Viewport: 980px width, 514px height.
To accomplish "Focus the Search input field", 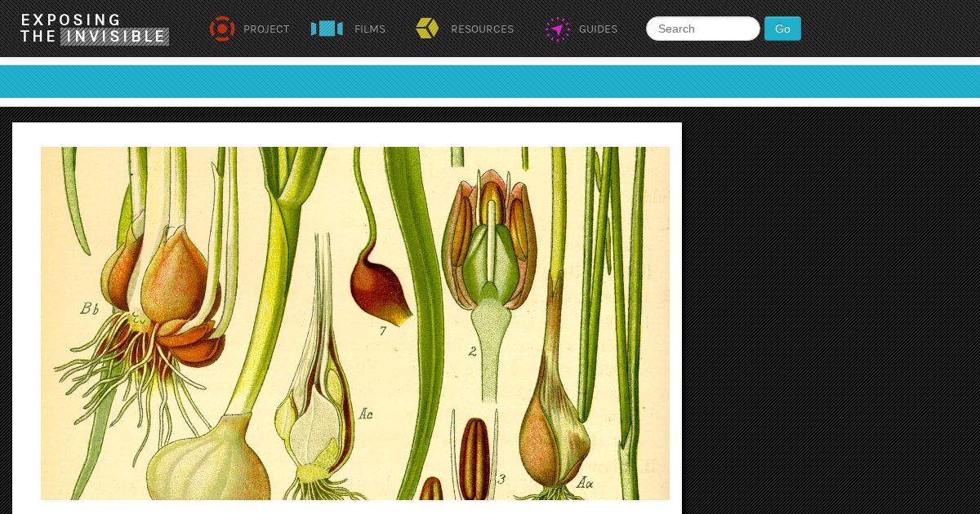I will point(703,29).
